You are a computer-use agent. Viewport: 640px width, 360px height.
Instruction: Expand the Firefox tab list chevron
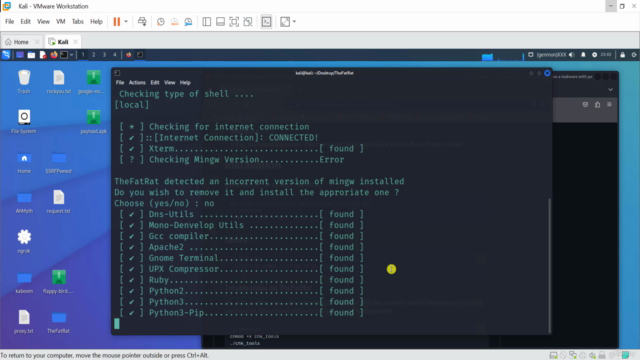tap(610, 89)
